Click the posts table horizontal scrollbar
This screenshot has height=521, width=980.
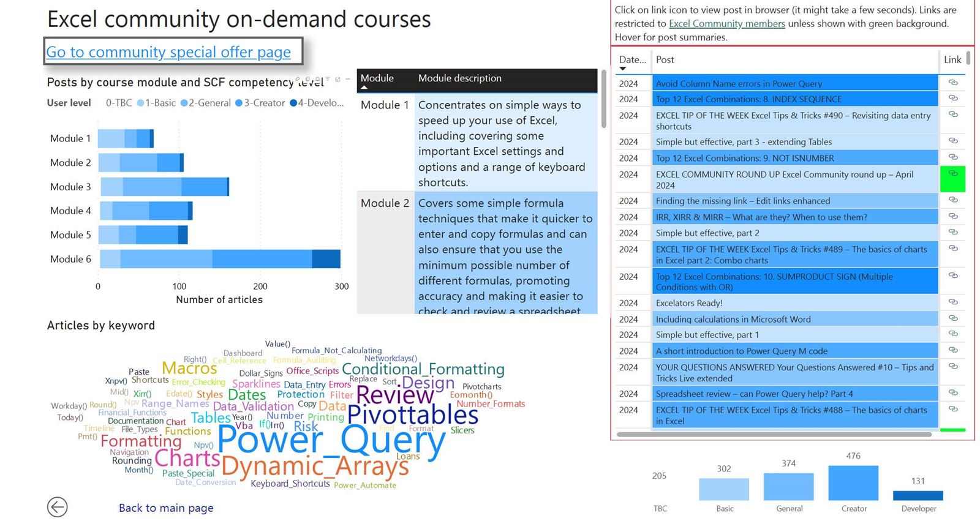[x=774, y=435]
